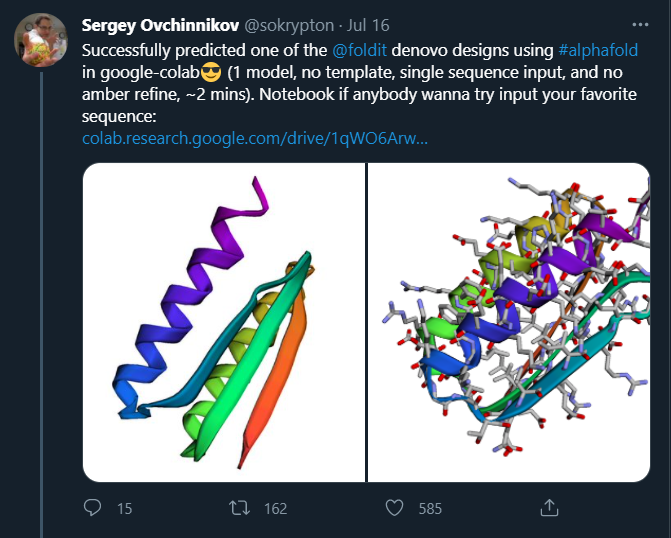Open the share upload icon

tap(549, 508)
